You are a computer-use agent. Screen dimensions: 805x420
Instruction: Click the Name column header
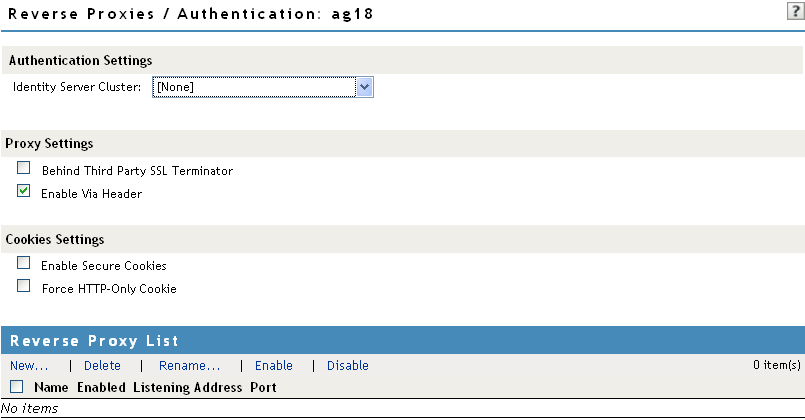point(51,387)
